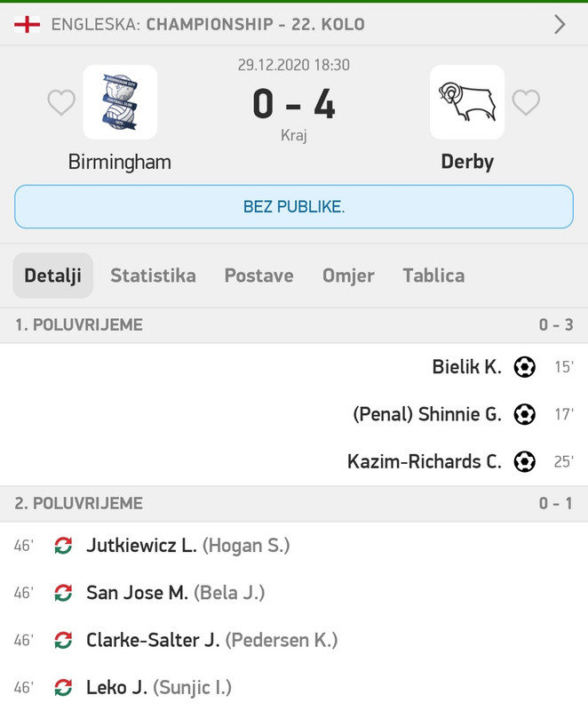Tap the England flag icon
The height and width of the screenshot is (711, 588).
(27, 24)
